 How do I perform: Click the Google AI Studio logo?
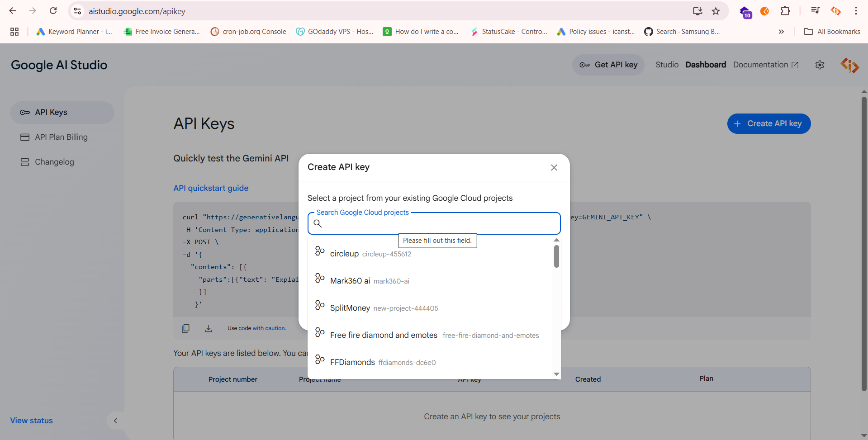click(x=59, y=65)
